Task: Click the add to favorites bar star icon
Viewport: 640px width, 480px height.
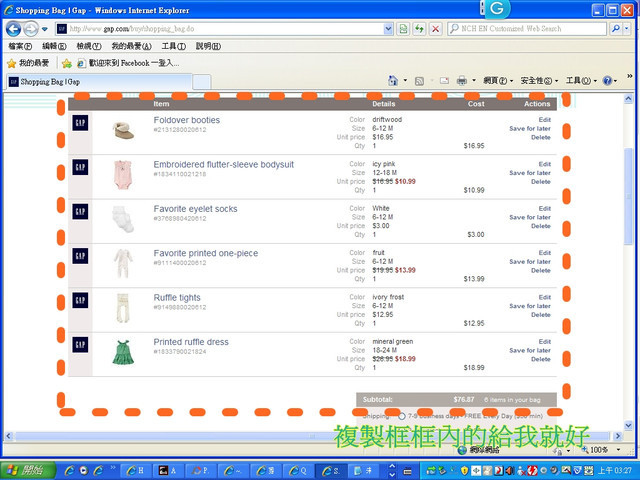Action: click(67, 63)
